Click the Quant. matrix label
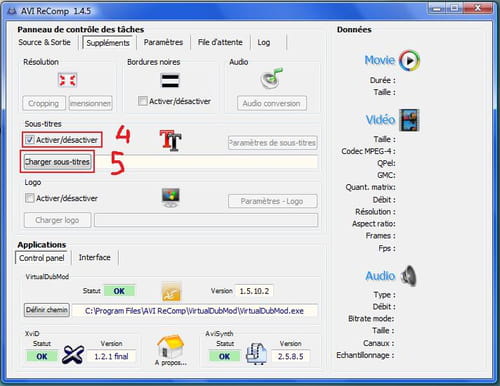The height and width of the screenshot is (386, 500). coord(370,187)
